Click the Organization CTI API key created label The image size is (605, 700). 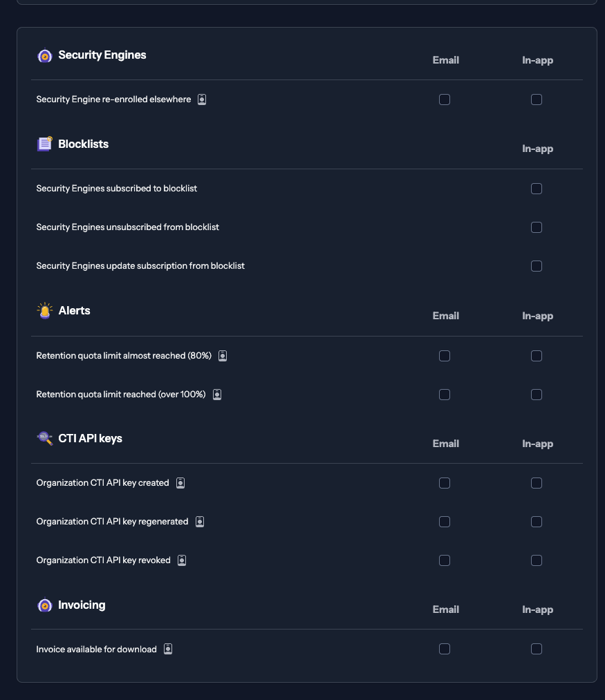pyautogui.click(x=102, y=482)
